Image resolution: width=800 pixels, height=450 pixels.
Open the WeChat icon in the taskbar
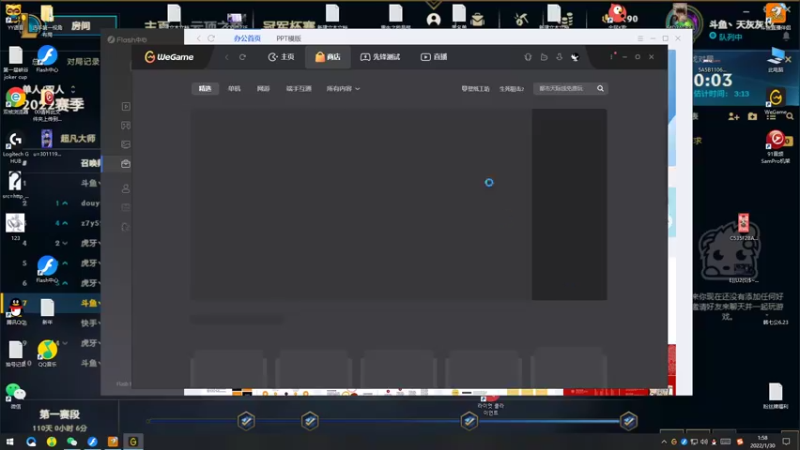pos(72,442)
